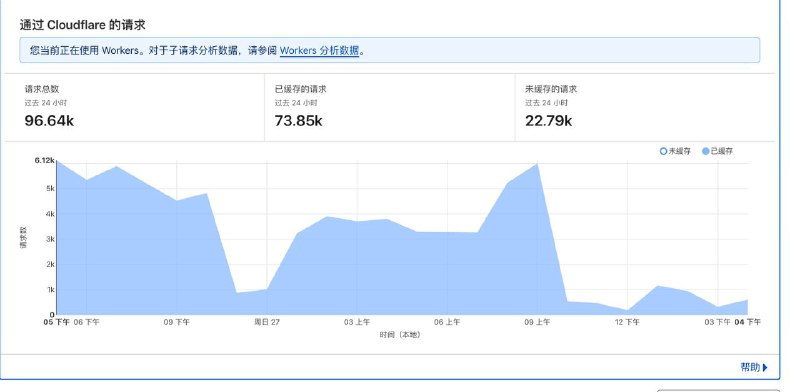The width and height of the screenshot is (800, 392).
Task: Select the 96.64k total requests value
Action: [49, 121]
